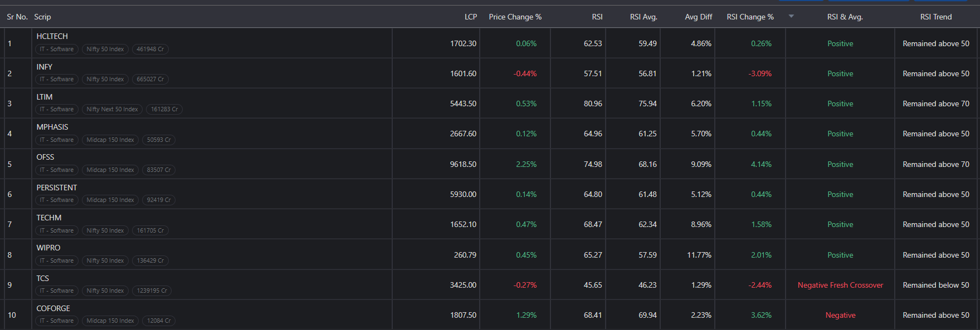The height and width of the screenshot is (330, 980).
Task: Click the Avg Diff column header
Action: 699,17
